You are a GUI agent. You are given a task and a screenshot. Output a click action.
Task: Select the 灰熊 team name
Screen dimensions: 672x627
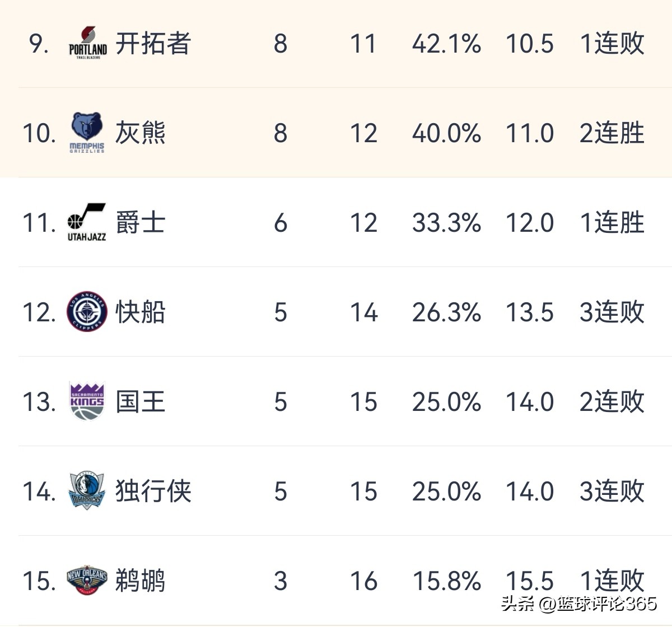140,133
